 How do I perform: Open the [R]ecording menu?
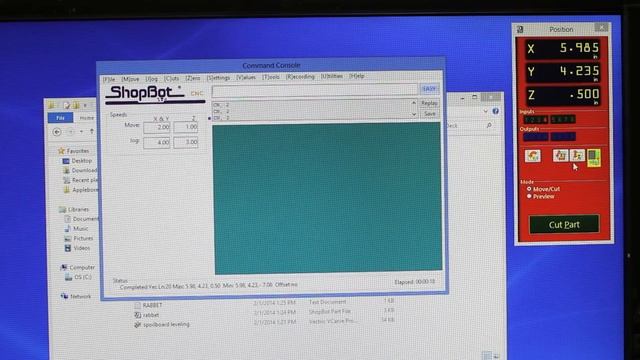[300, 76]
